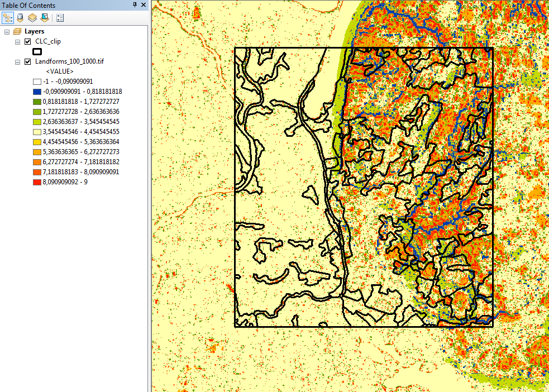The image size is (549, 392).
Task: Click label "8,090909092 - 9"
Action: click(65, 182)
